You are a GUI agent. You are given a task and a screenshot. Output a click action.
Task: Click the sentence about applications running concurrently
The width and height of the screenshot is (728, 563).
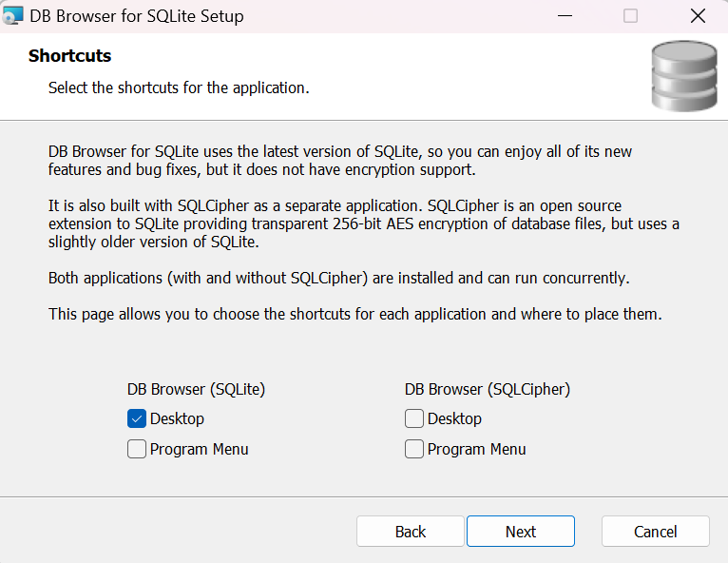[338, 279]
